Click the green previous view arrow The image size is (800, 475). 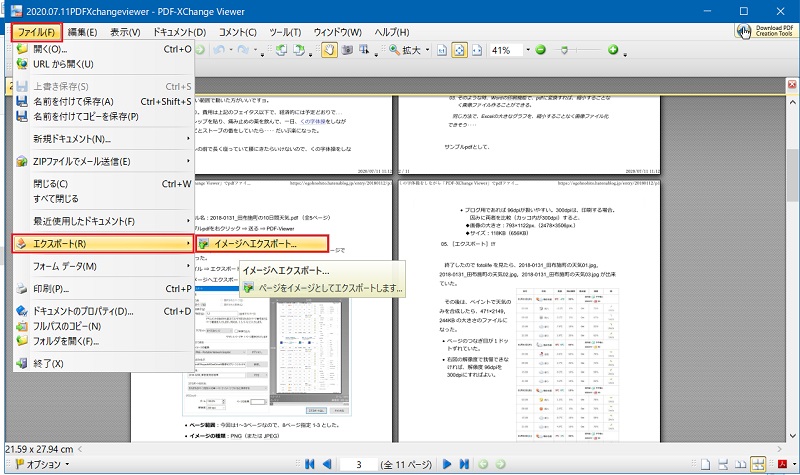483,464
